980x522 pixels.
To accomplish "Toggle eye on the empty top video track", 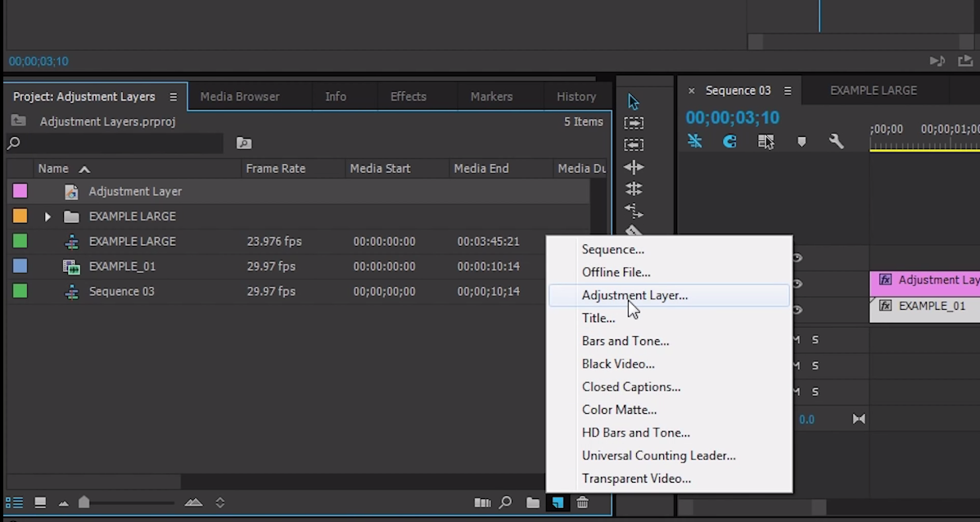I will click(x=797, y=258).
